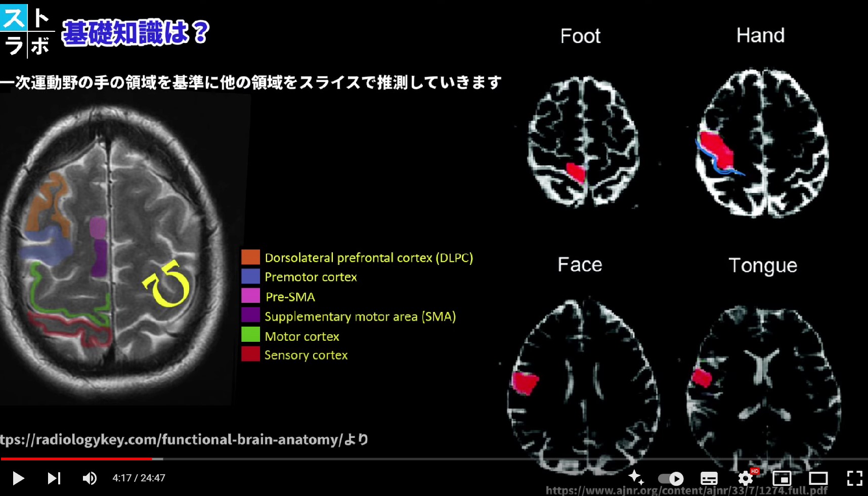Screen dimensions: 868x496
Task: Skip to the next video
Action: pos(54,478)
